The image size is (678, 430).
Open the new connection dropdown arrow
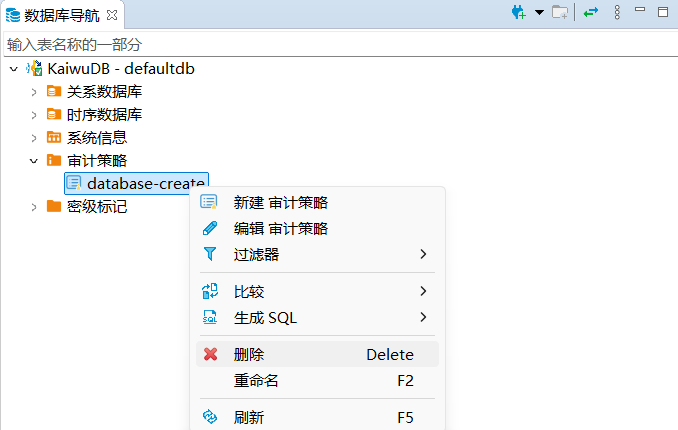(x=539, y=13)
